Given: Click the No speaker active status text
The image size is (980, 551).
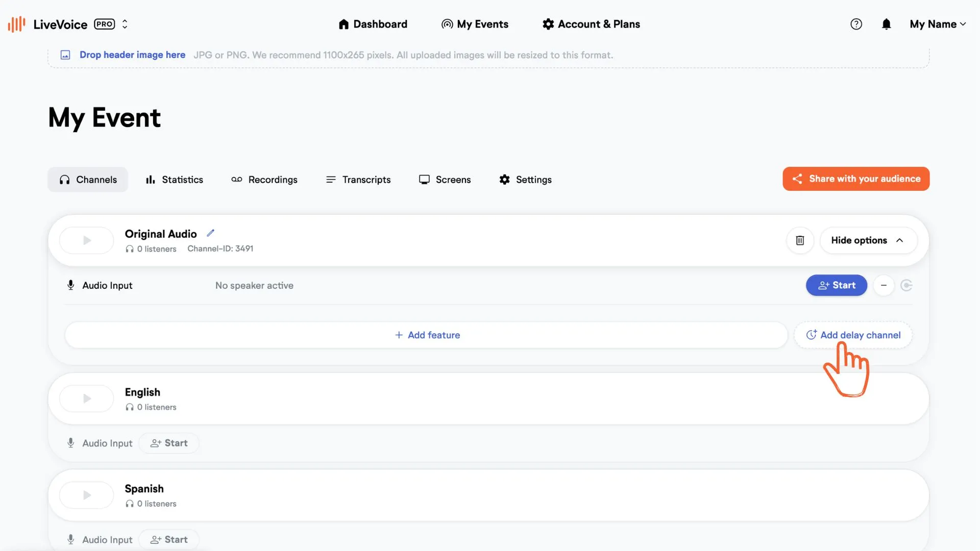Looking at the screenshot, I should pos(254,286).
